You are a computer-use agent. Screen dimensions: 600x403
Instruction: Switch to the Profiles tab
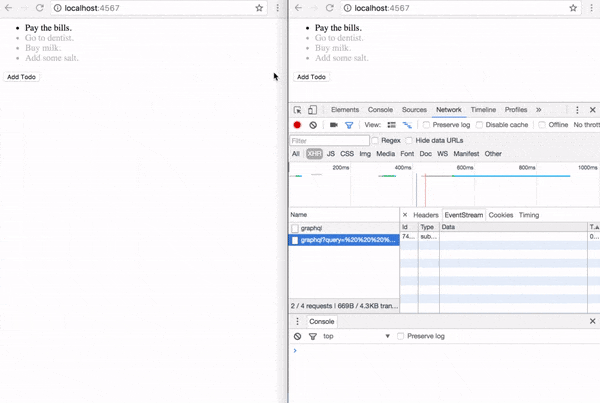click(x=515, y=110)
